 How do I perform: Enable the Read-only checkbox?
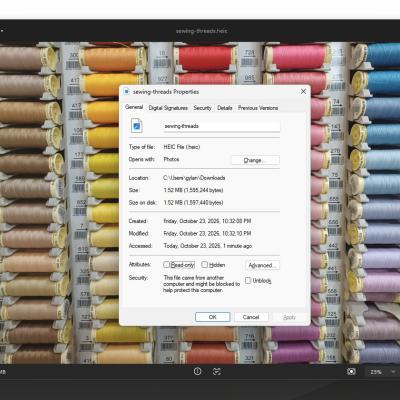pyautogui.click(x=166, y=265)
